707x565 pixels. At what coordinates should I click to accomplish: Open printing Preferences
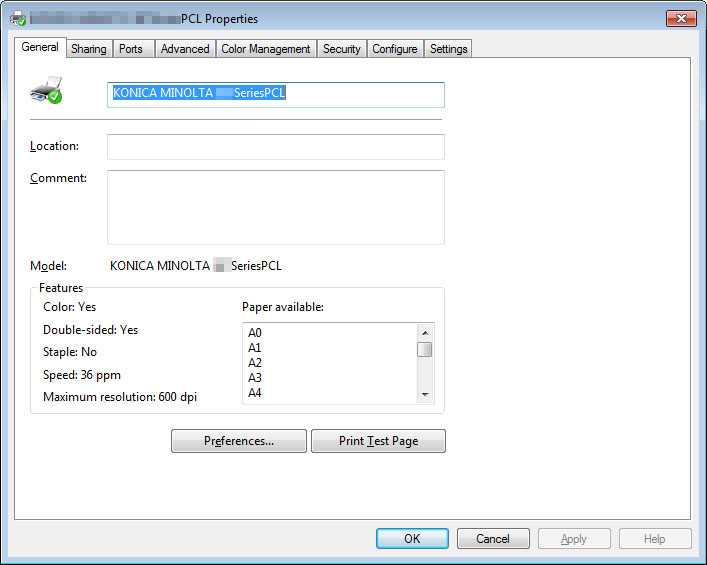pyautogui.click(x=239, y=441)
